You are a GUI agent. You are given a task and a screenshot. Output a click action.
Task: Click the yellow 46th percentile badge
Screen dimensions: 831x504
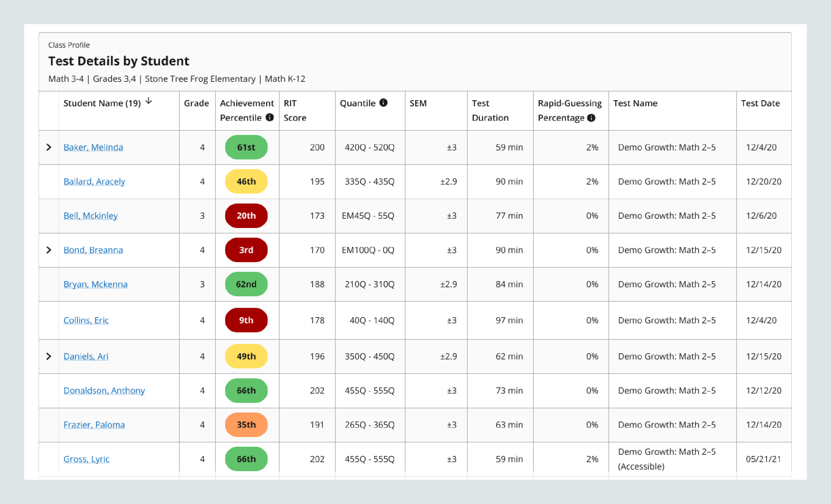pyautogui.click(x=246, y=181)
